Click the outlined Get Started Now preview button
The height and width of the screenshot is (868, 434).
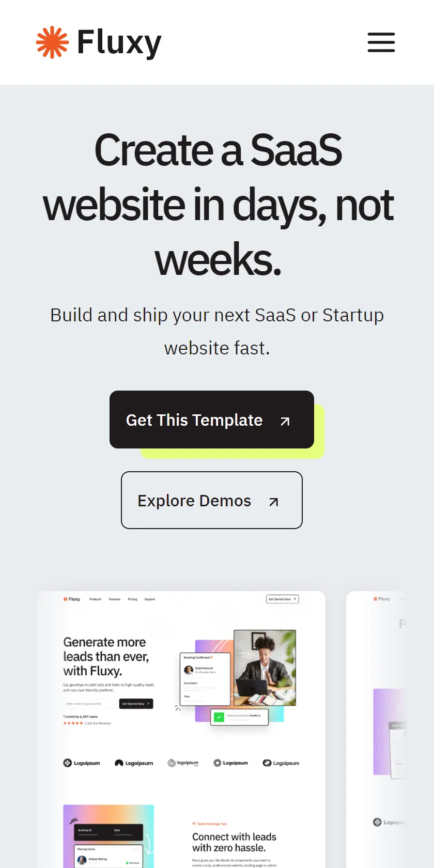pos(283,599)
